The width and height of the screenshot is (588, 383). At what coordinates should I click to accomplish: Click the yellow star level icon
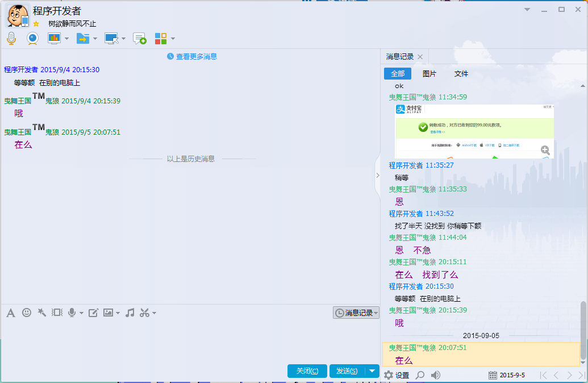(36, 24)
